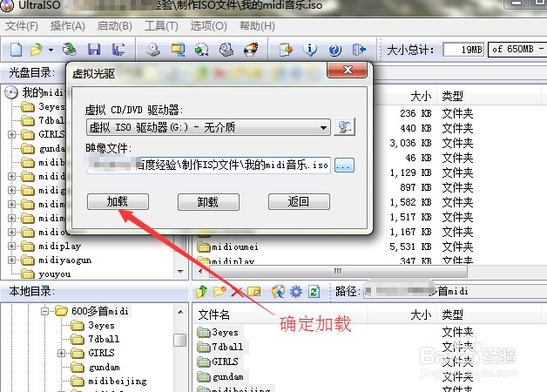Click the 卸载 button in dialog
This screenshot has width=547, height=392.
pyautogui.click(x=208, y=202)
